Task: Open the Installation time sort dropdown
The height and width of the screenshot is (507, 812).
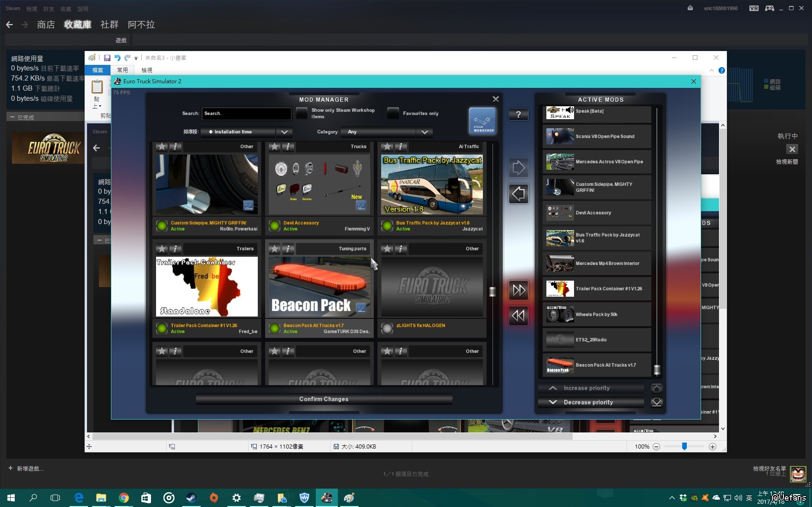Action: (x=246, y=132)
